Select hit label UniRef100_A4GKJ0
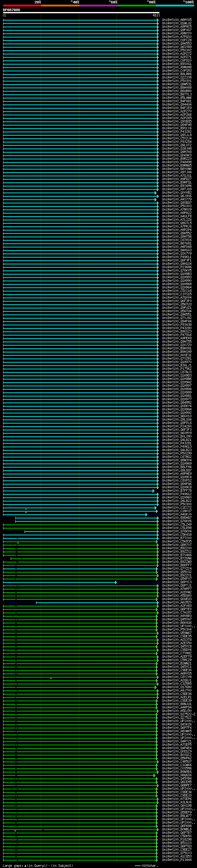Image resolution: width=197 pixels, height=868 pixels. pyautogui.click(x=177, y=515)
